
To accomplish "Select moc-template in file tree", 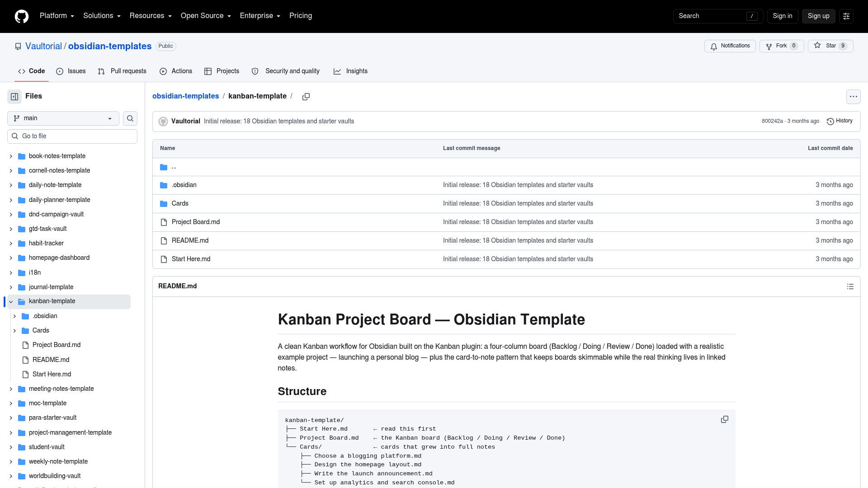I will (47, 404).
